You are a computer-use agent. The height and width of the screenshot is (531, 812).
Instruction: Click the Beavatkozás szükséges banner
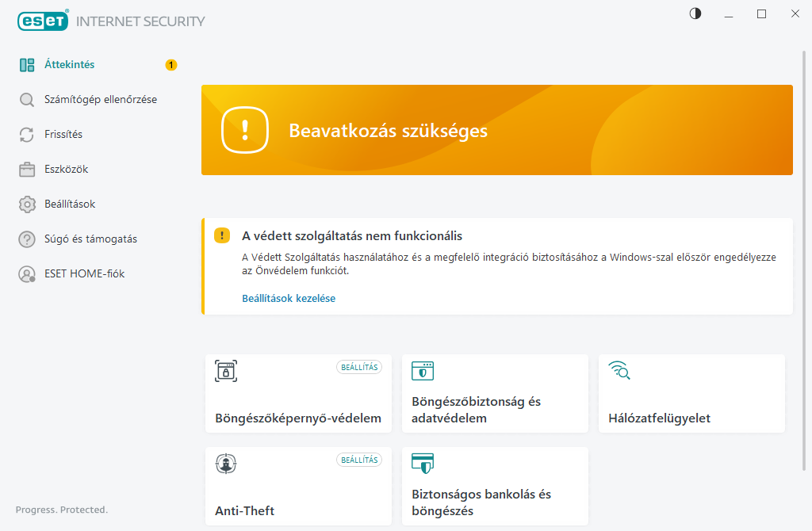click(x=497, y=130)
